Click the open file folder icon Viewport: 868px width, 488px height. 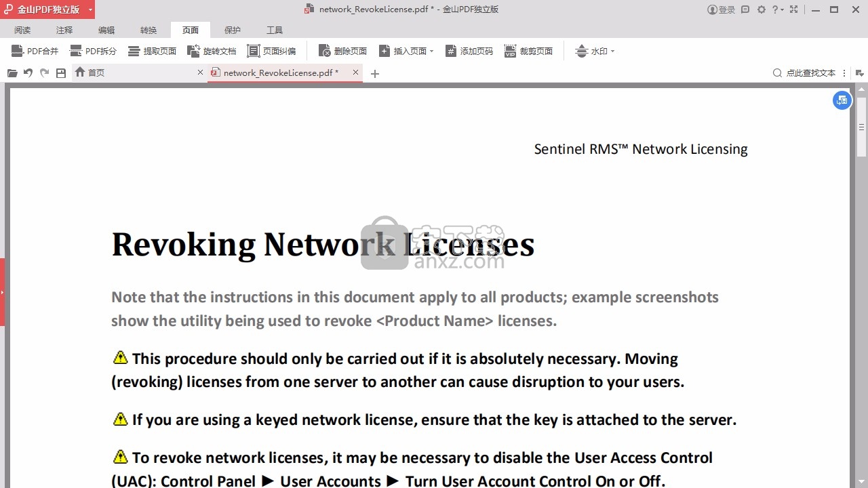point(12,73)
